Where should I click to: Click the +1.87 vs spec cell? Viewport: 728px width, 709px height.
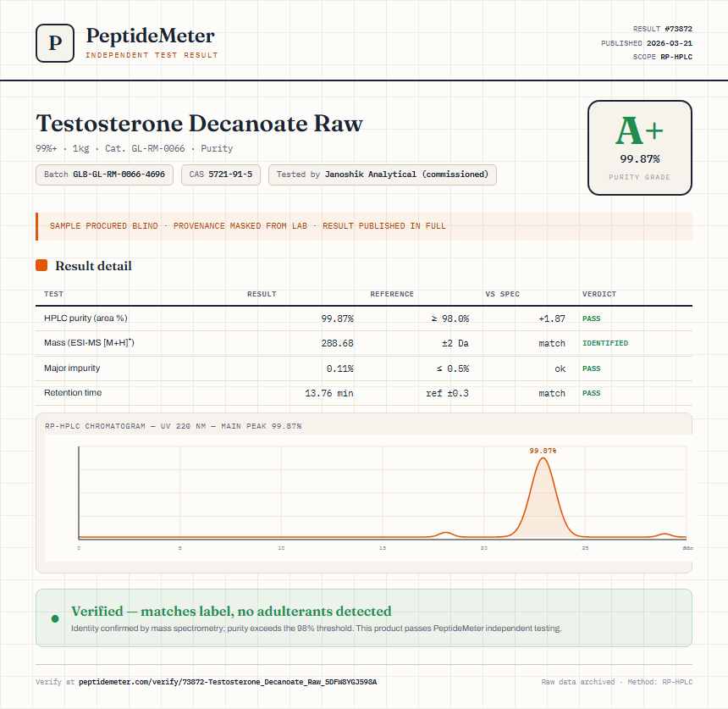click(552, 318)
